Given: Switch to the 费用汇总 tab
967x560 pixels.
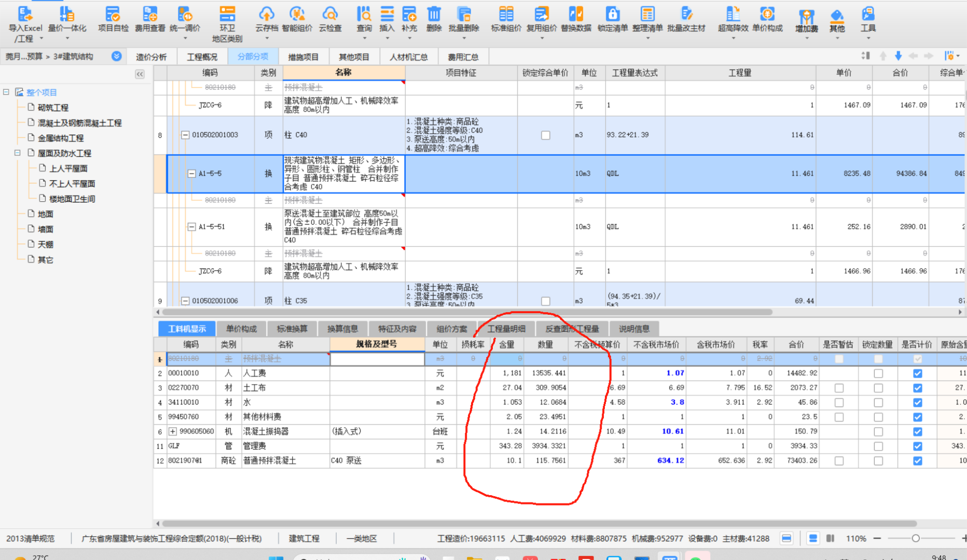Looking at the screenshot, I should tap(463, 57).
